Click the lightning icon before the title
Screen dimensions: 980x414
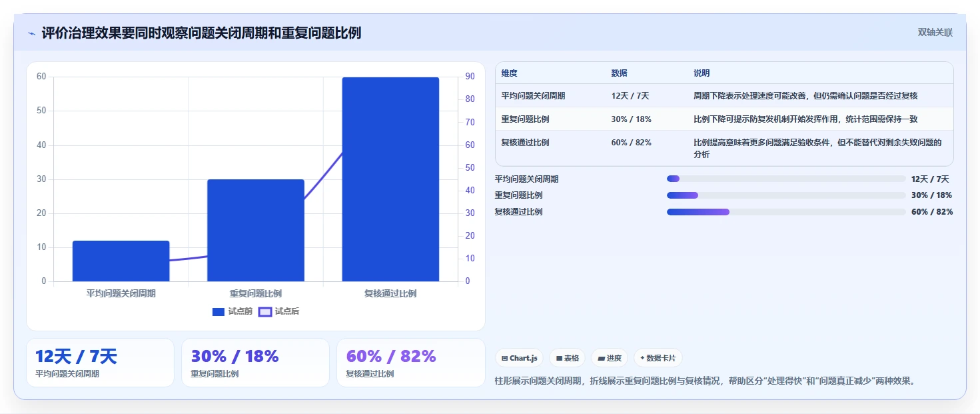[31, 33]
